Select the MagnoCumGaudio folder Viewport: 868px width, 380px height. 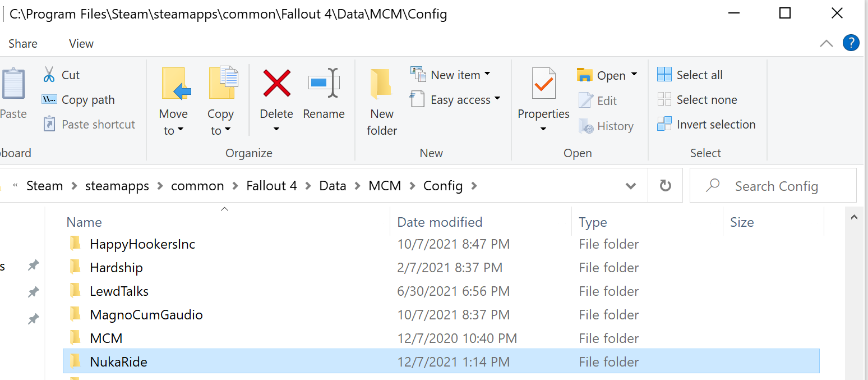[146, 315]
